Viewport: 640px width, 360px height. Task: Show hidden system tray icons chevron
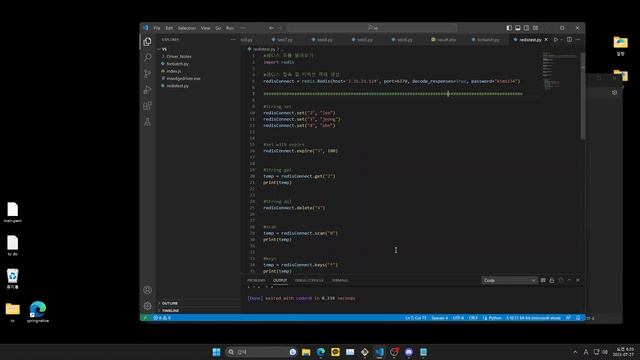[x=575, y=352]
